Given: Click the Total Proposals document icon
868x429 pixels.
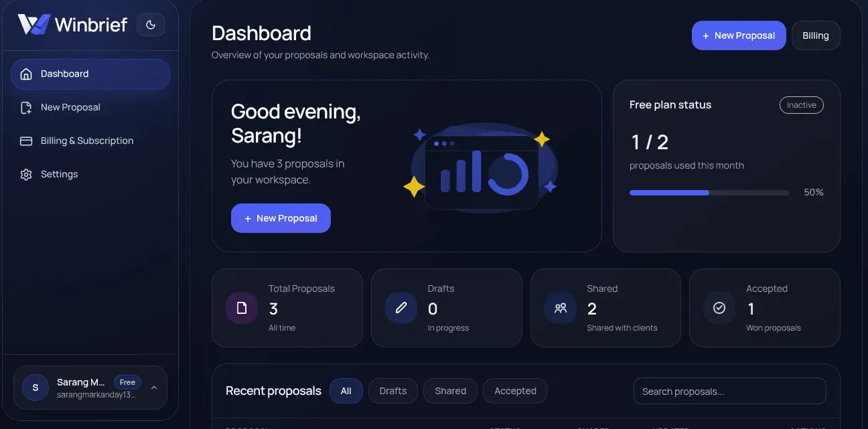Looking at the screenshot, I should coord(242,308).
